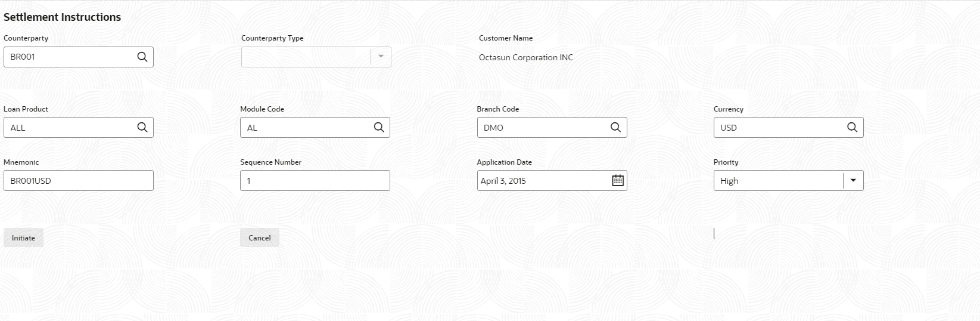The width and height of the screenshot is (980, 321).
Task: Expand the Priority dropdown arrow
Action: (x=853, y=180)
